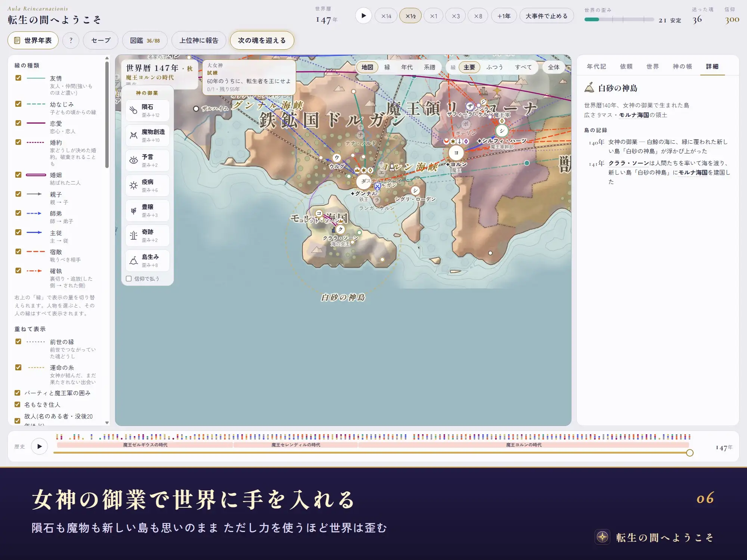Toggle the 友情 friendship checkbox

coord(18,78)
